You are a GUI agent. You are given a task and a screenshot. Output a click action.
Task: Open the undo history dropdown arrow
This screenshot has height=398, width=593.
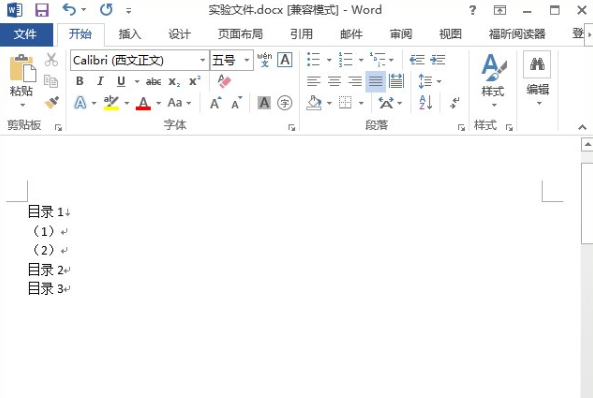[84, 10]
